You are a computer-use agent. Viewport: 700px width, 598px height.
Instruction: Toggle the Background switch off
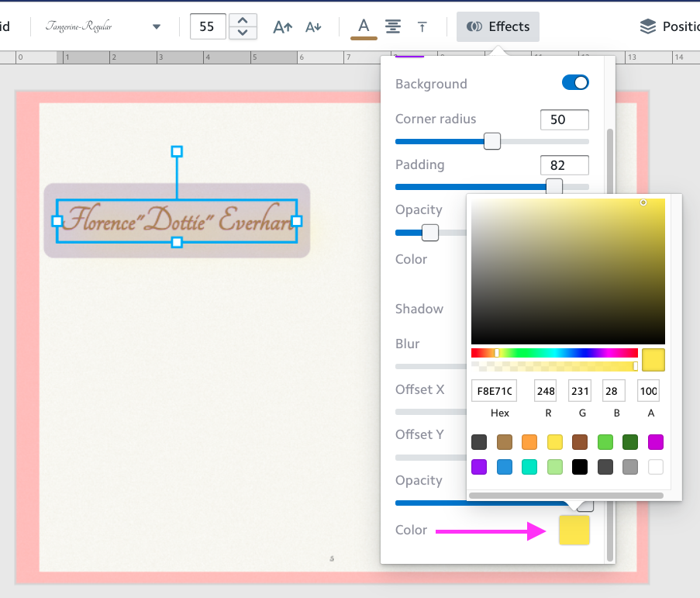coord(575,83)
